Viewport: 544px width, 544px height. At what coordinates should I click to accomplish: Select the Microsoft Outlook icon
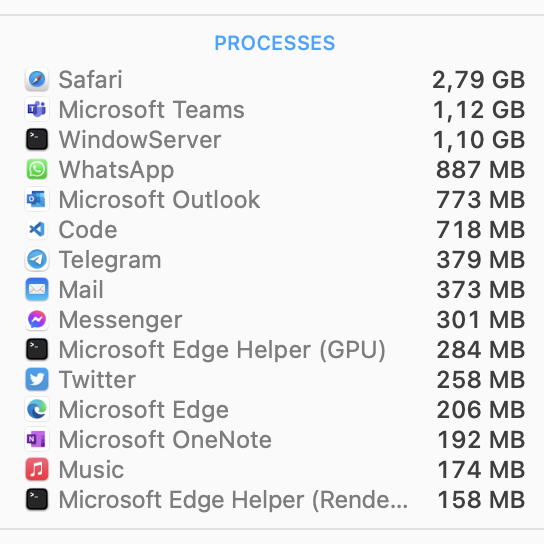(x=37, y=199)
